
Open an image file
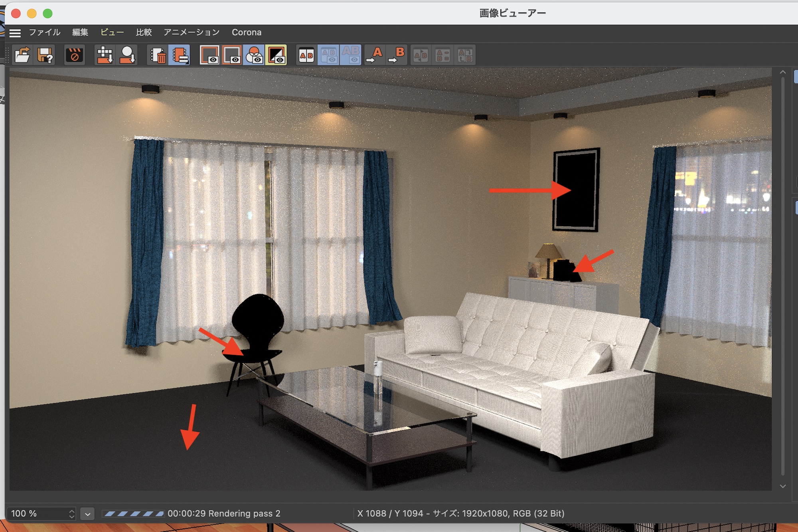pos(22,55)
